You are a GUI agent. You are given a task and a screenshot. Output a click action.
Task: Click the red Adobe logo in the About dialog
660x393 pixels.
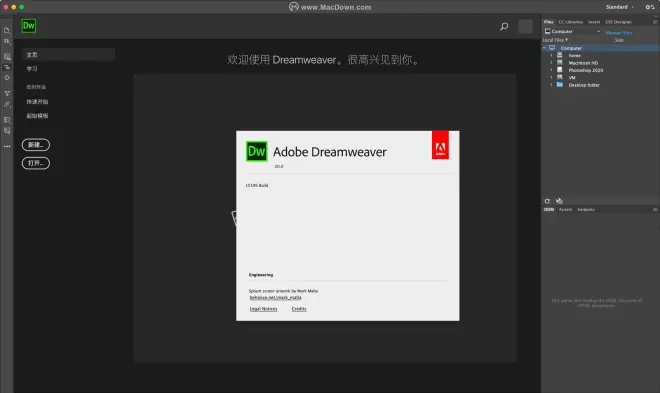[440, 145]
